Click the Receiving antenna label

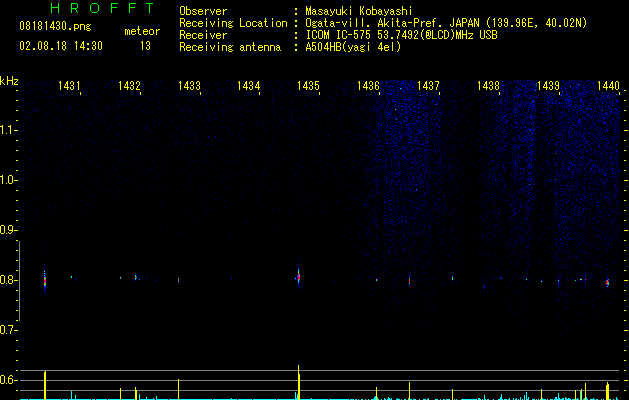coord(230,47)
